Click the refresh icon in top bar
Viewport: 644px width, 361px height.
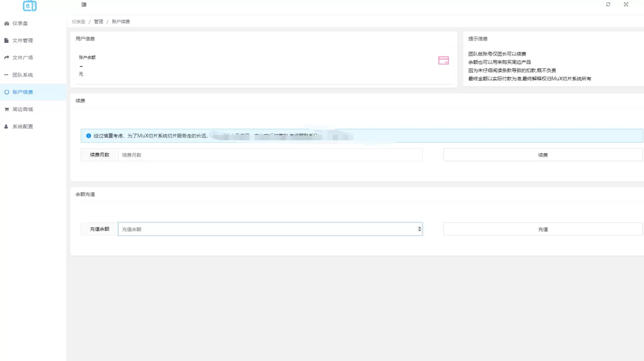[x=608, y=5]
